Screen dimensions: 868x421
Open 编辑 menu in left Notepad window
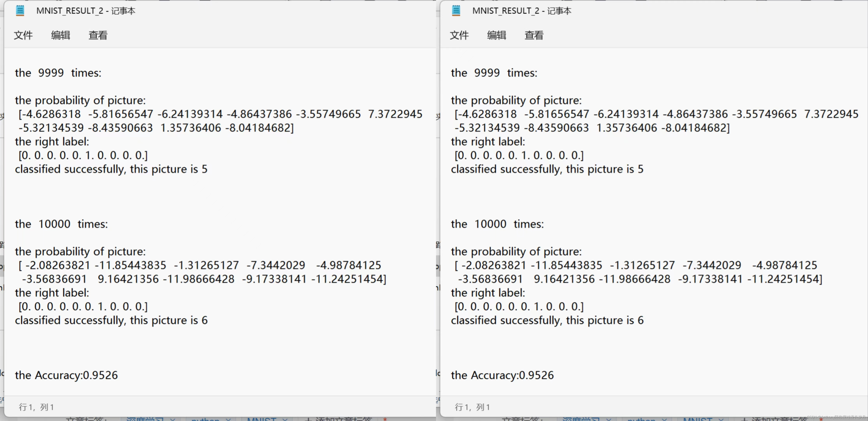[x=61, y=35]
